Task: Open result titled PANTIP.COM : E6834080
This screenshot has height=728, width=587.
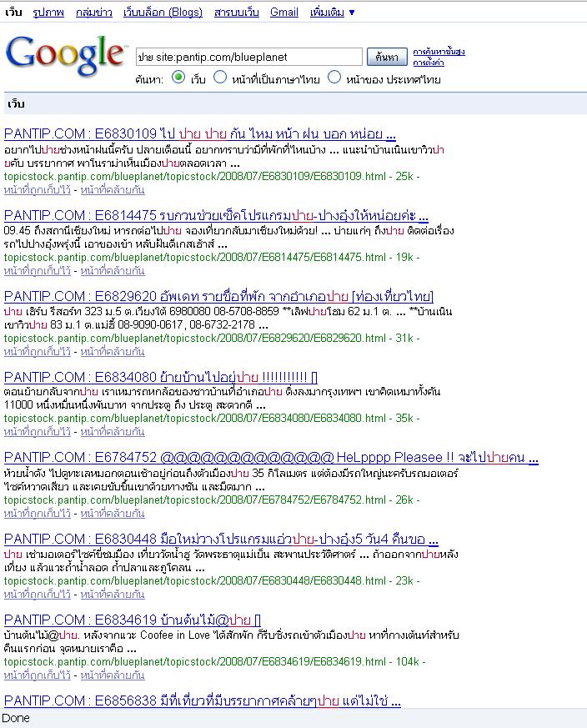Action: [x=161, y=377]
